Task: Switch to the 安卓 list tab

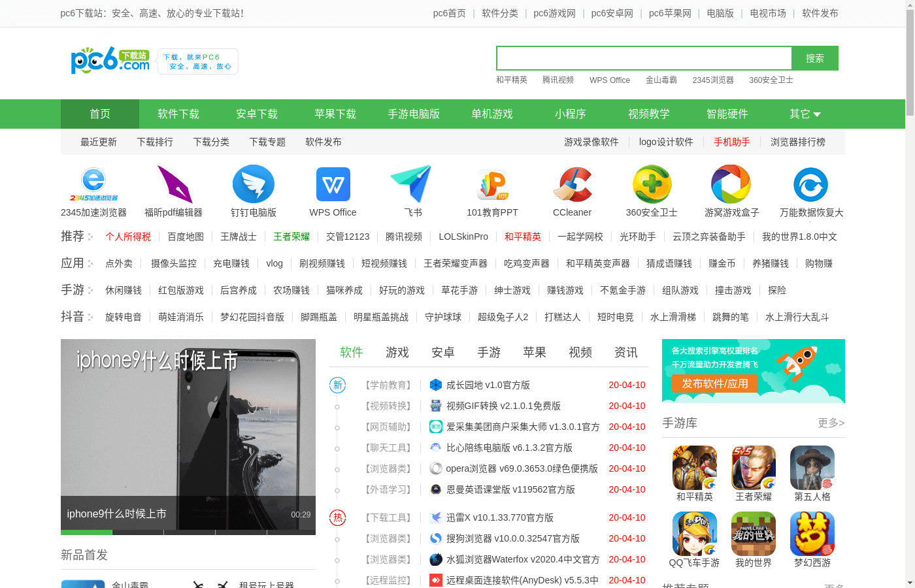Action: [443, 353]
